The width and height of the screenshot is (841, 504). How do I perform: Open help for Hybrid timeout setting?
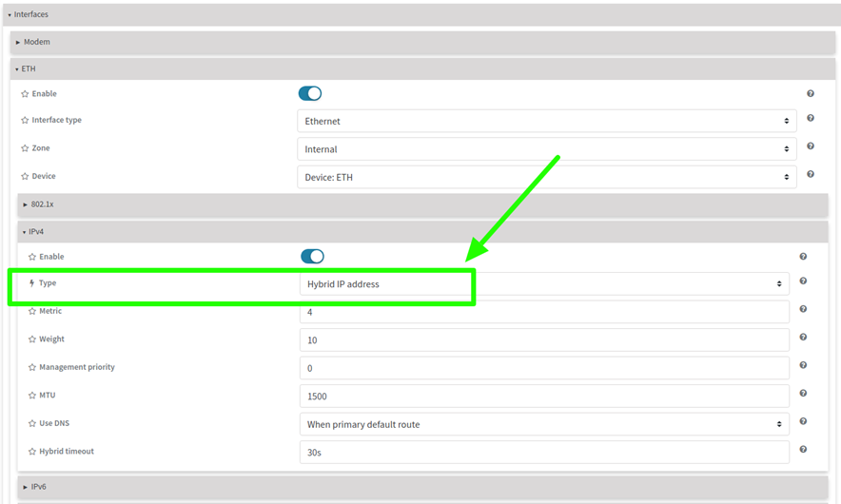(x=803, y=449)
